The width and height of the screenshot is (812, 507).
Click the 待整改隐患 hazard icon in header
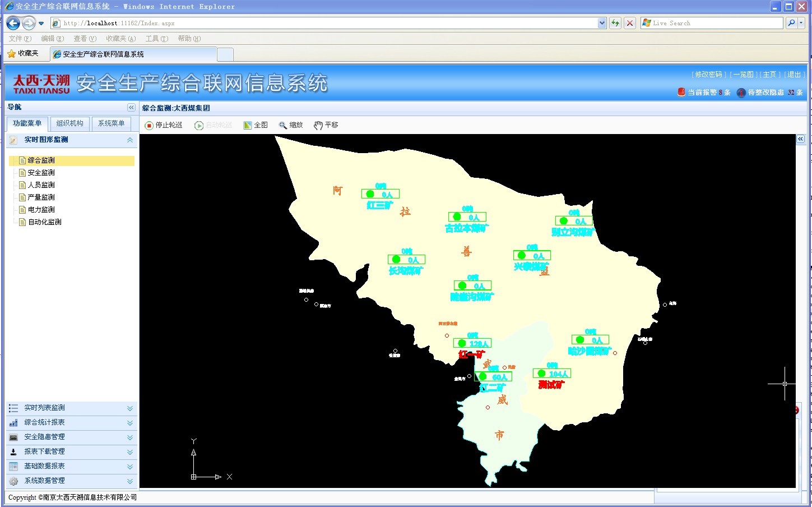click(741, 93)
